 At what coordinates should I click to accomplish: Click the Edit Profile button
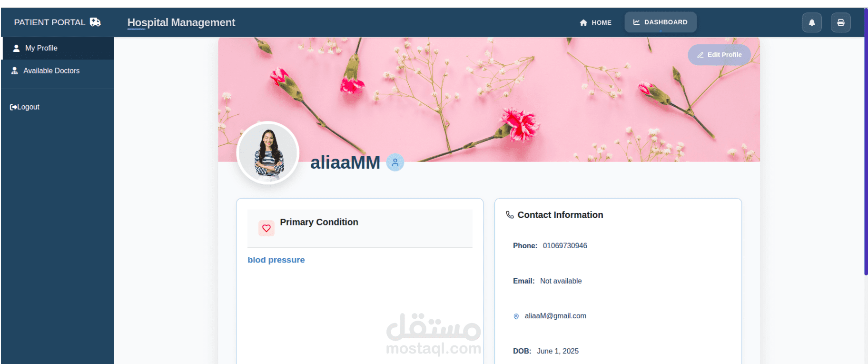click(x=720, y=55)
